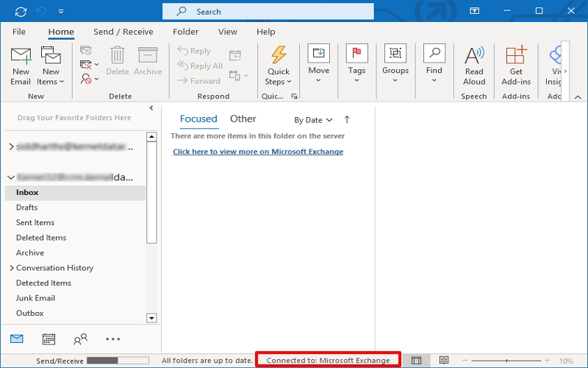The height and width of the screenshot is (368, 588).
Task: Click link to view more on Microsoft Exchange
Action: point(258,152)
